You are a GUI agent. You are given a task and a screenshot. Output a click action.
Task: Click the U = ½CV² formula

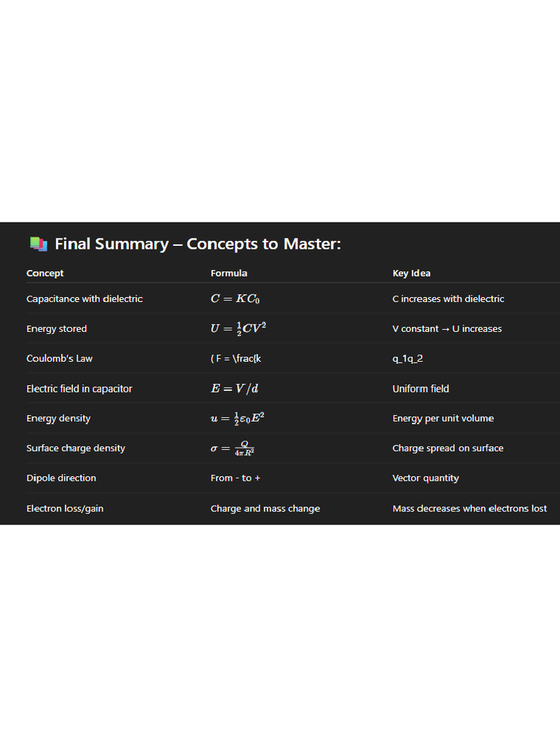point(238,329)
